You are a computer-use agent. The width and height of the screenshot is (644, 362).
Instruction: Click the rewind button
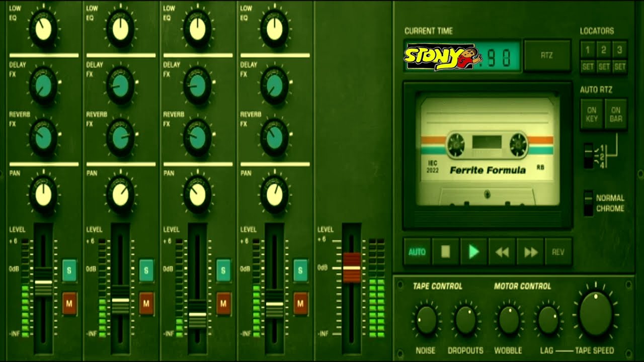click(502, 252)
